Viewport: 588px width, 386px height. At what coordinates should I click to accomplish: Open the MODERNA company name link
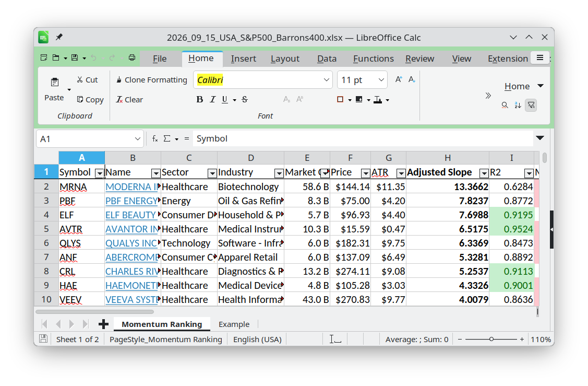131,186
